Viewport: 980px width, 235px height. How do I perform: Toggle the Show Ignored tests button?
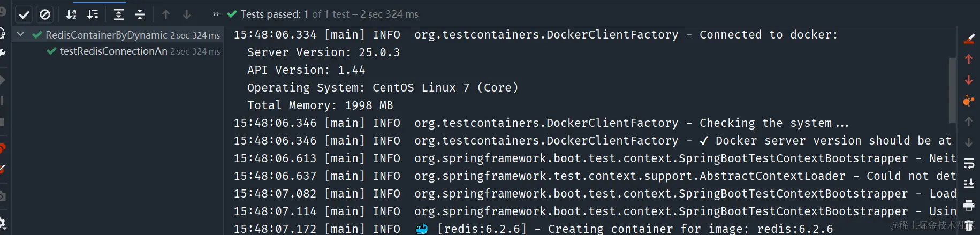tap(45, 15)
